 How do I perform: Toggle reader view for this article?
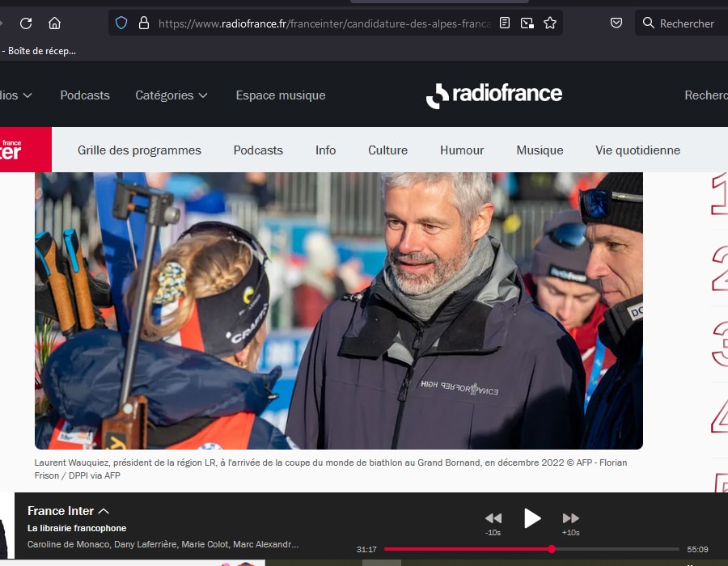(x=505, y=23)
